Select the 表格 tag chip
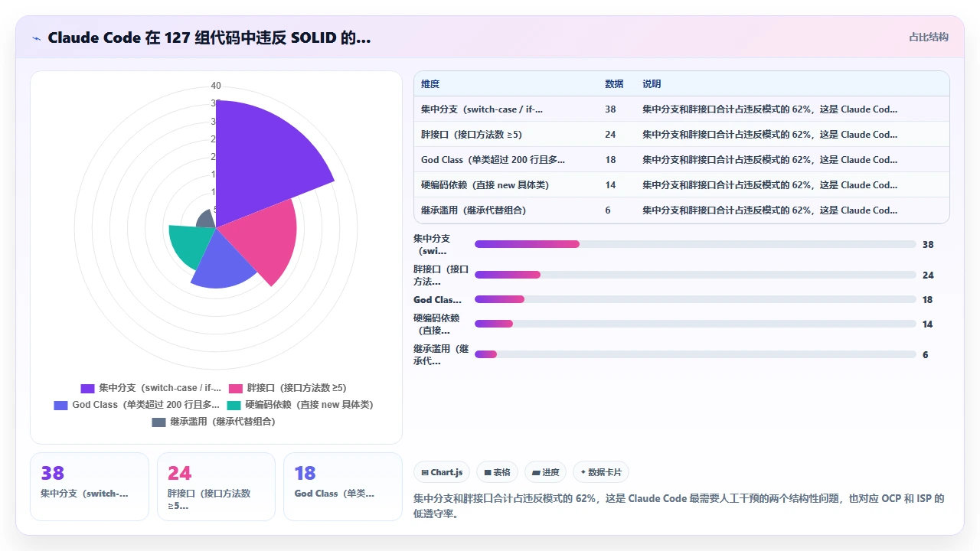The height and width of the screenshot is (551, 980). 498,472
